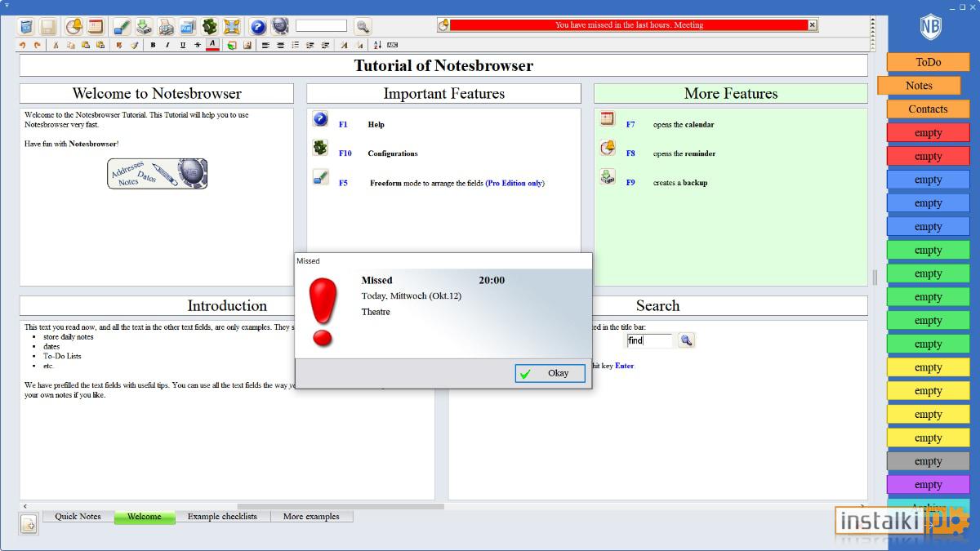Click the backup icon beside F9
This screenshot has height=551, width=980.
click(607, 176)
